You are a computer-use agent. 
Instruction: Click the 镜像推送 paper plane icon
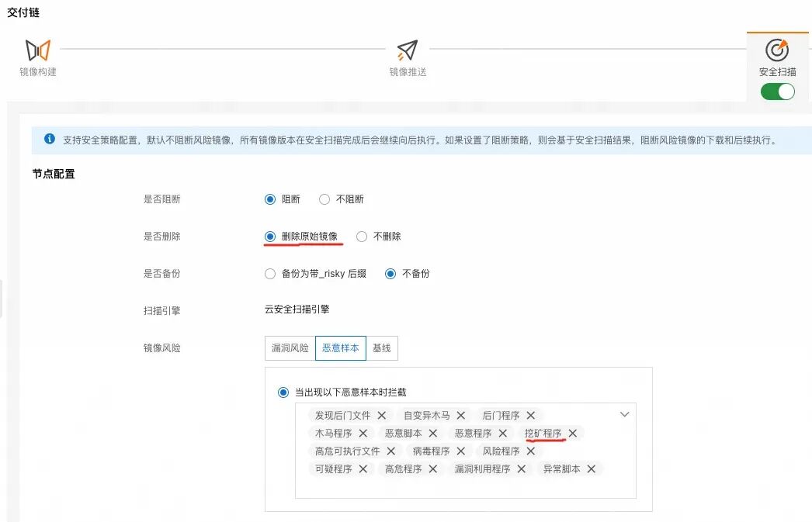coord(407,48)
